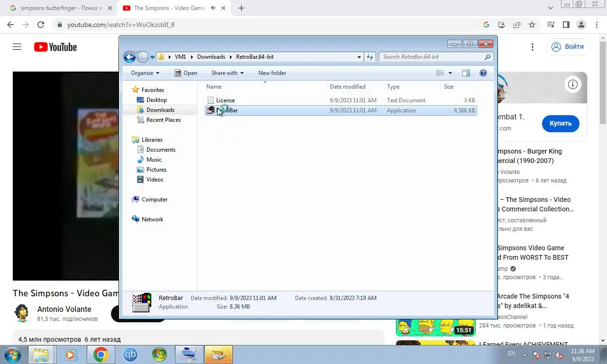Click the ad info icon
Image resolution: width=607 pixels, height=364 pixels.
pyautogui.click(x=572, y=85)
